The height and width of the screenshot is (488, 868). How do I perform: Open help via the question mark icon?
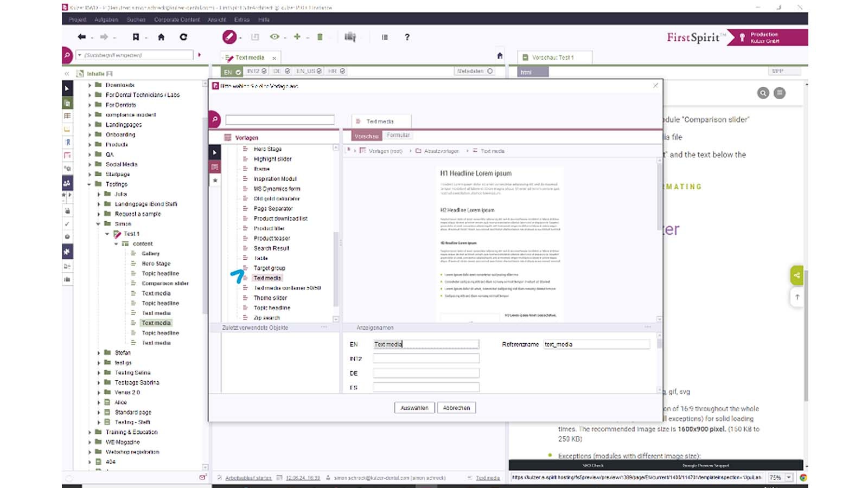pyautogui.click(x=407, y=37)
